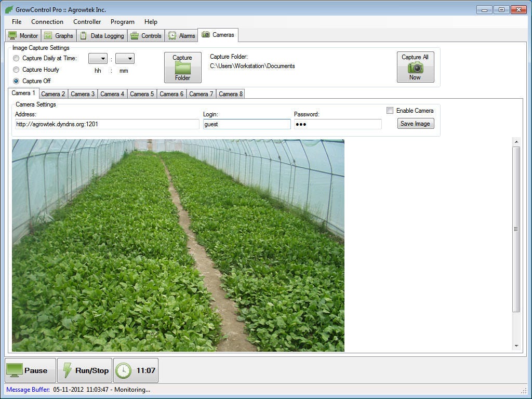Choose the Capture Hourly radio button
The height and width of the screenshot is (399, 532).
point(17,70)
